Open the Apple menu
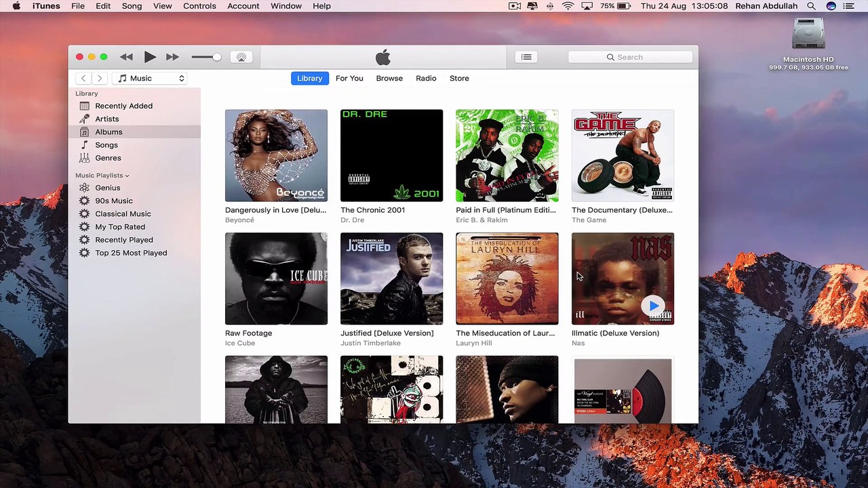The image size is (868, 488). click(x=16, y=6)
